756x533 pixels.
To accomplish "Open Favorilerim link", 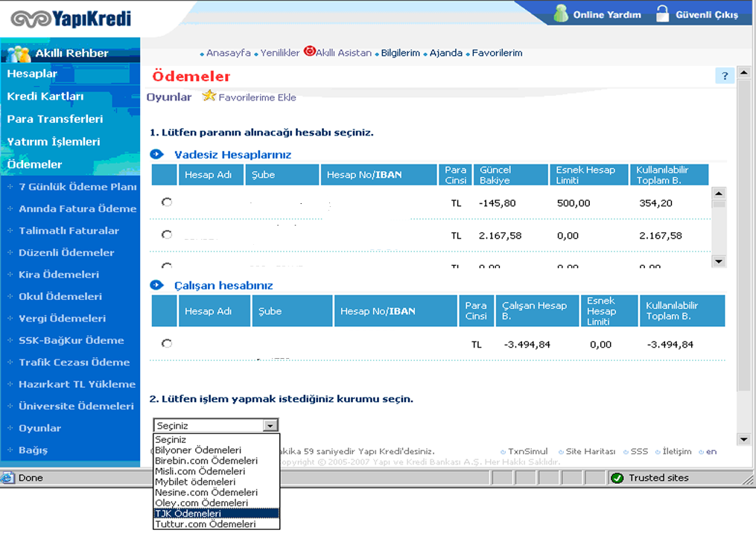I will tap(497, 53).
